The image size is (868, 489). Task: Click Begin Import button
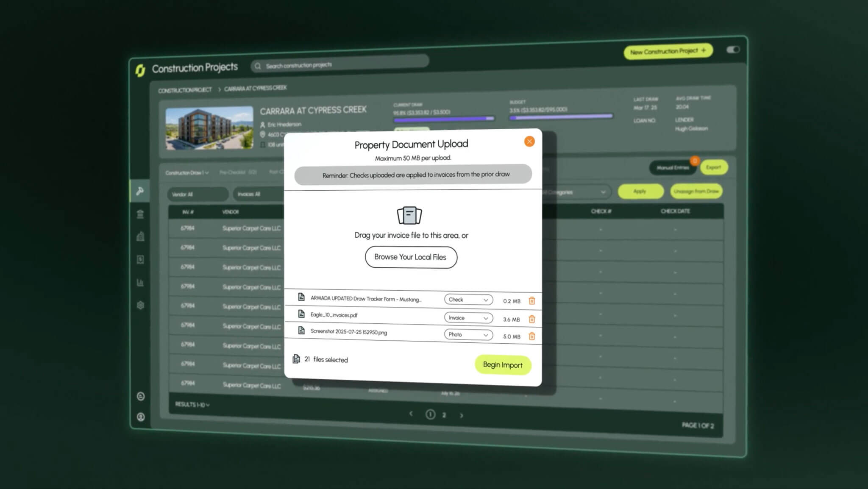pyautogui.click(x=503, y=365)
